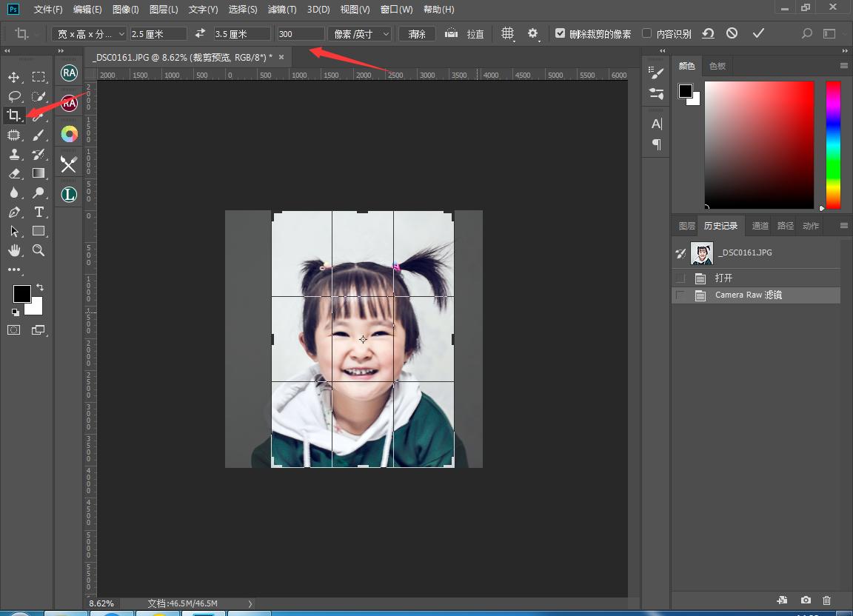Open the 宽 x 高 x 分辨率 preset dropdown
The image size is (853, 616).
[x=90, y=34]
